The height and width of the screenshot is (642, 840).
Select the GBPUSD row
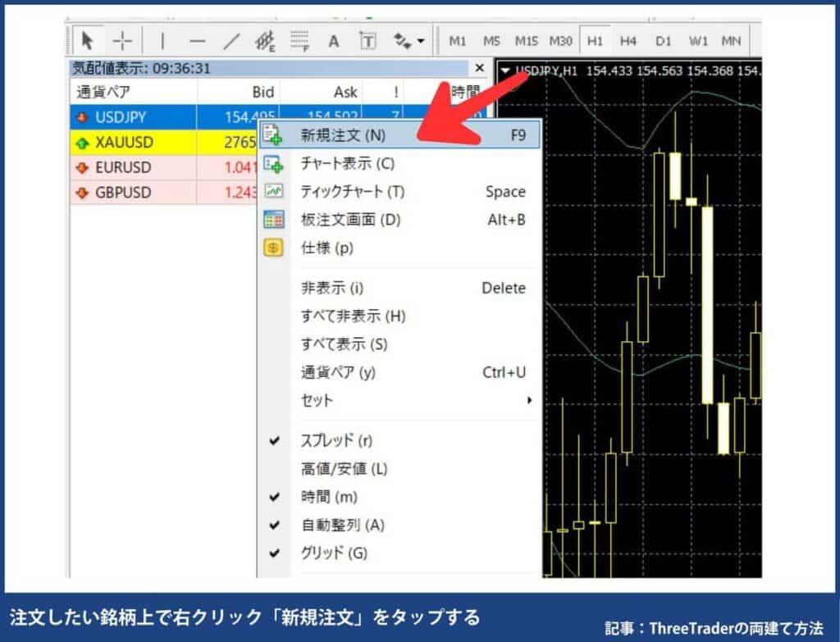point(163,192)
